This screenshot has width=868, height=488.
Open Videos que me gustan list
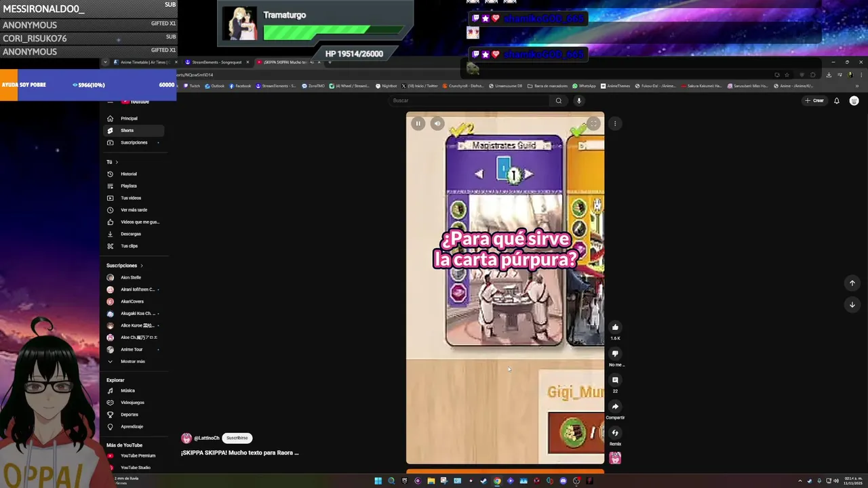coord(134,222)
